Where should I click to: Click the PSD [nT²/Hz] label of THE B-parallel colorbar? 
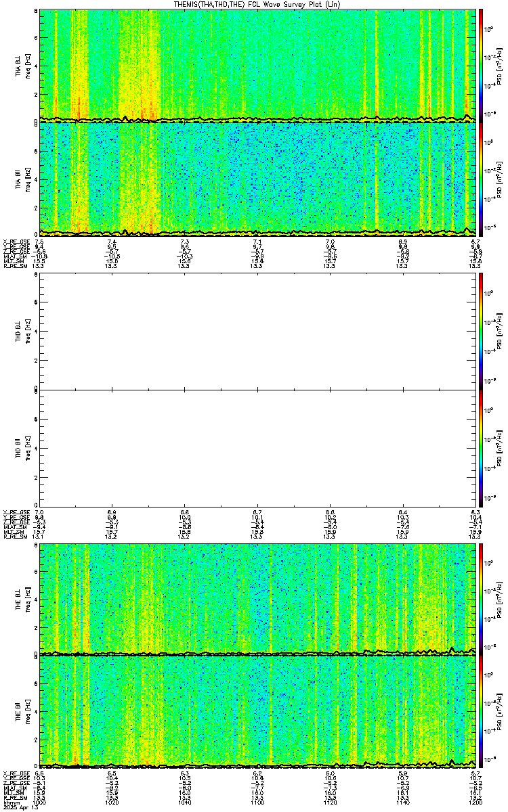coord(501,712)
